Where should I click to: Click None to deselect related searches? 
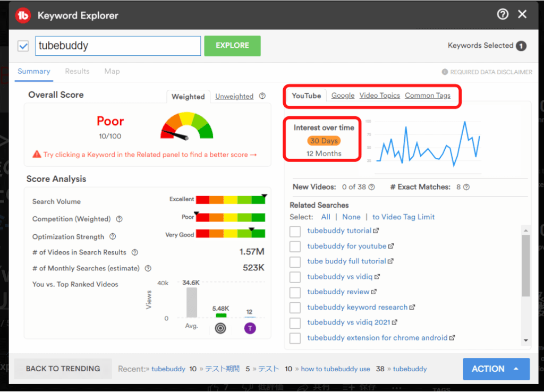click(x=351, y=217)
